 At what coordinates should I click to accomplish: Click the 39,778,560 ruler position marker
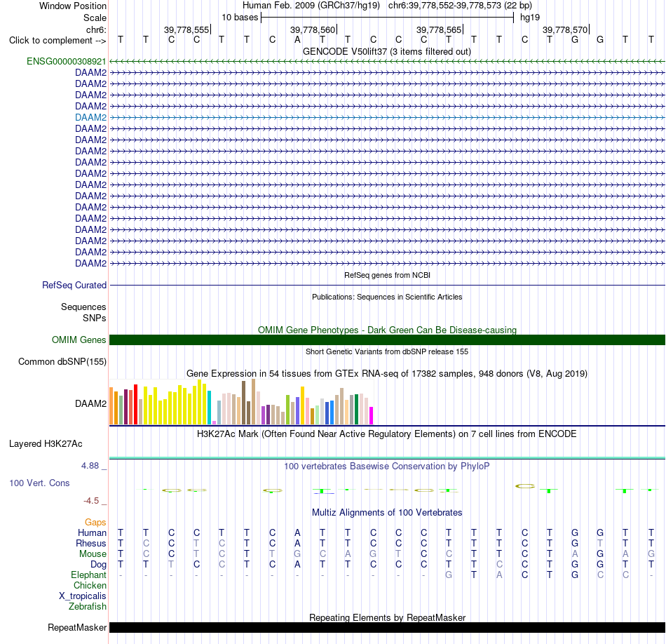[313, 29]
